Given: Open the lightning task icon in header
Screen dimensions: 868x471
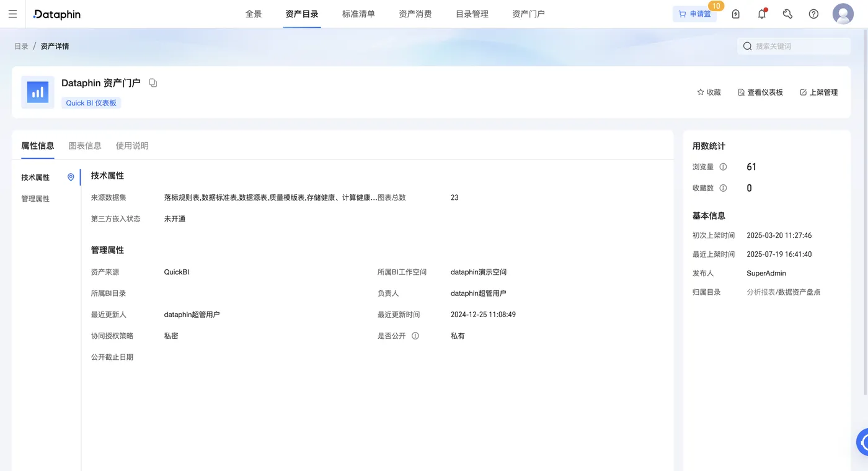Looking at the screenshot, I should coord(736,14).
